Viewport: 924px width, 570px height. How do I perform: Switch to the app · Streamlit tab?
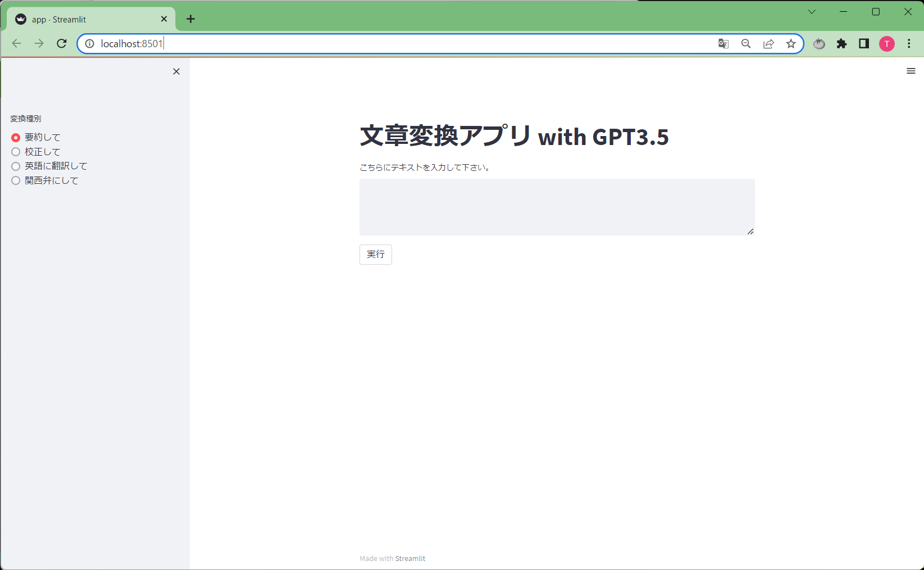click(91, 19)
